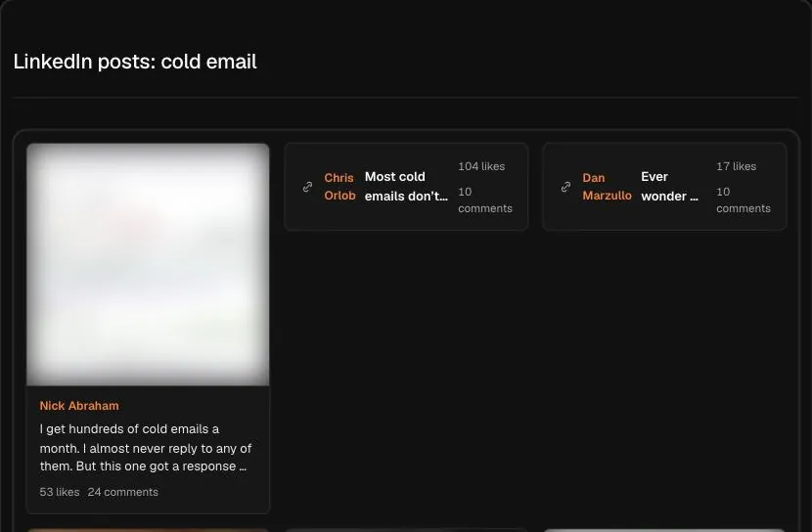Click '10 comments' on Dan Marzullo's card
The width and height of the screenshot is (812, 532).
(x=744, y=199)
